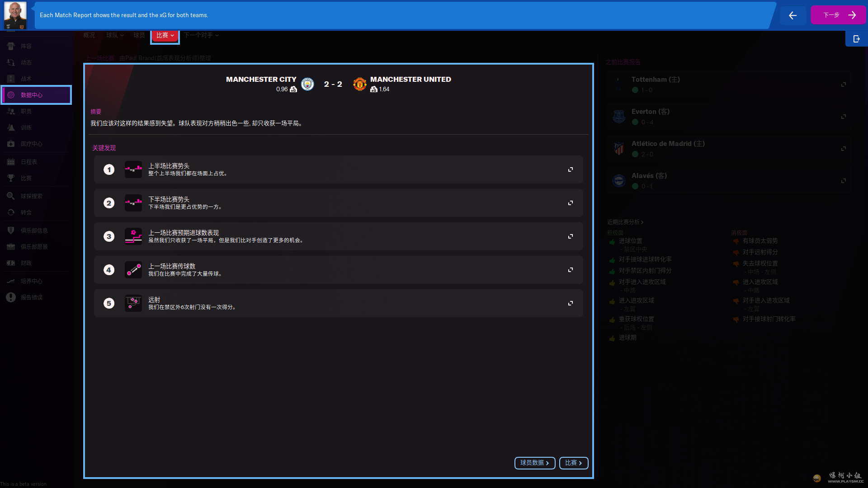The width and height of the screenshot is (868, 488).
Task: Open the 战术 tactics sidebar icon
Action: click(11, 79)
